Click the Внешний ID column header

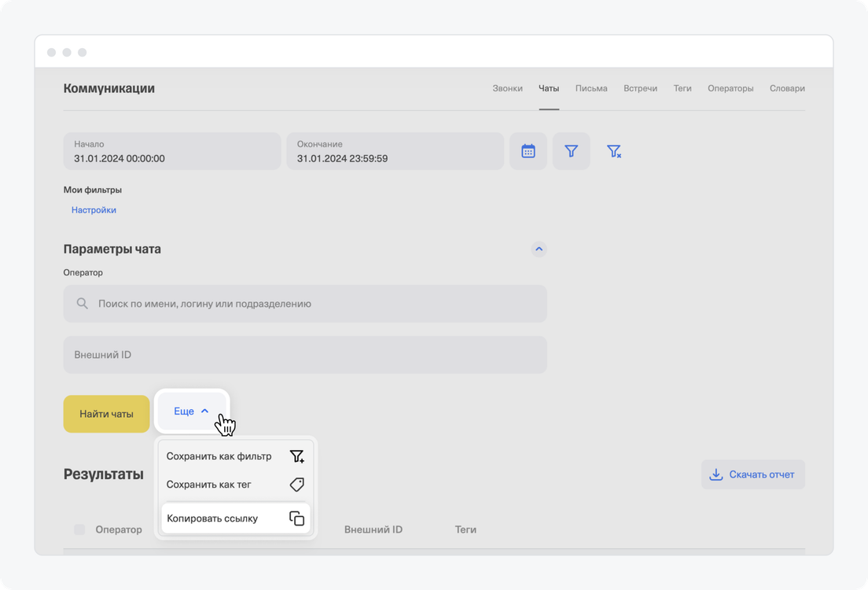point(373,529)
